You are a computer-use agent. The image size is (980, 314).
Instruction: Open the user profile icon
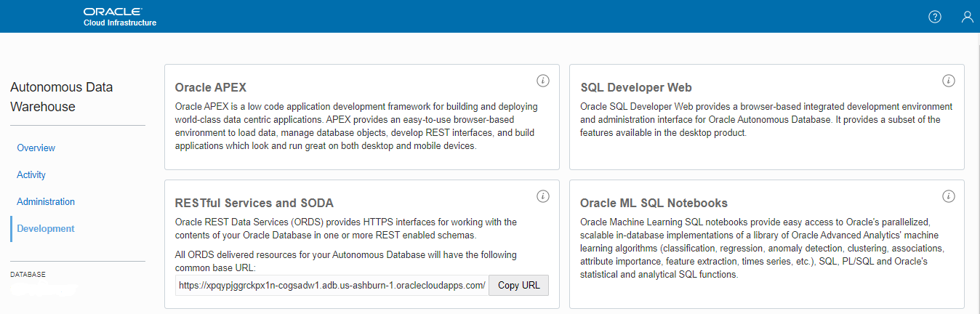(x=967, y=17)
